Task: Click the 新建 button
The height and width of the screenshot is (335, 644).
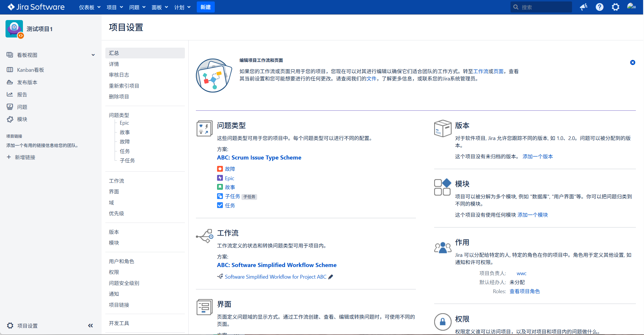Action: pyautogui.click(x=205, y=7)
